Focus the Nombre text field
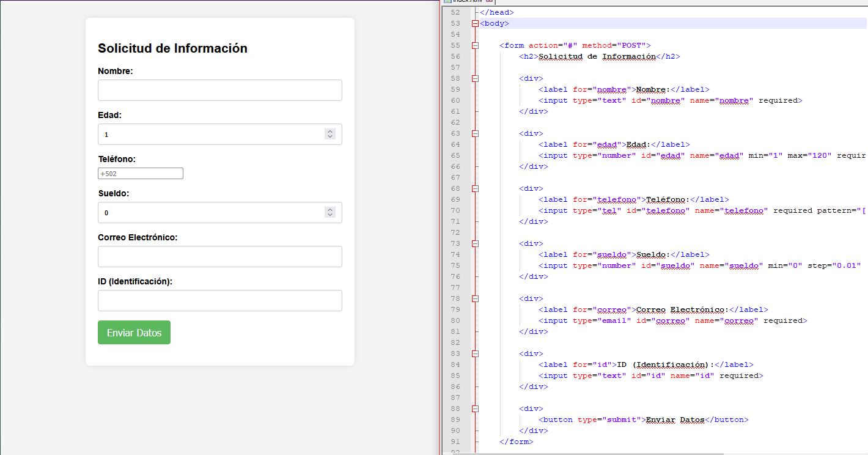 tap(219, 90)
